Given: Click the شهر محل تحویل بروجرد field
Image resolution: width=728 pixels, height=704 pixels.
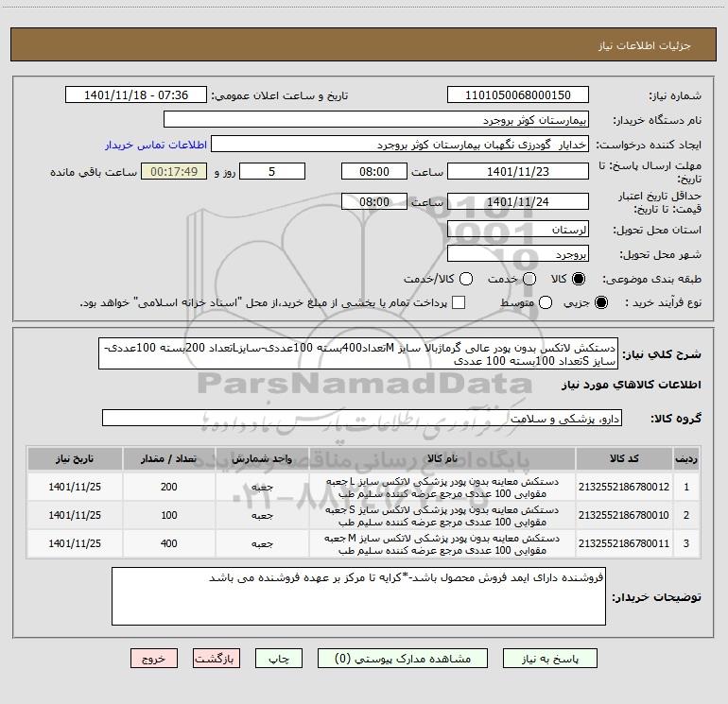Looking at the screenshot, I should click(x=518, y=254).
